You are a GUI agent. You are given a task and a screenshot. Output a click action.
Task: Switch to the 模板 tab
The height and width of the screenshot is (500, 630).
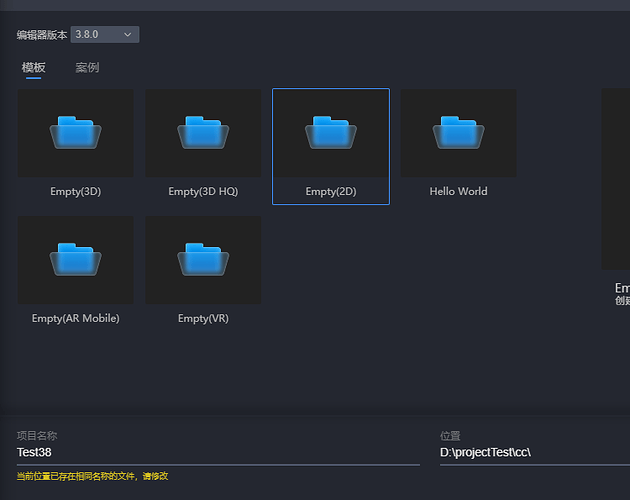33,68
